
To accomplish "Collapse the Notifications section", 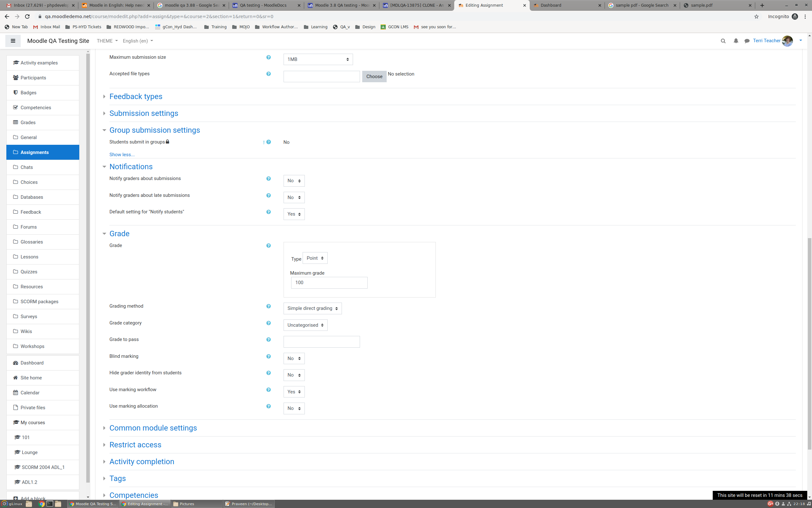I will pos(131,167).
